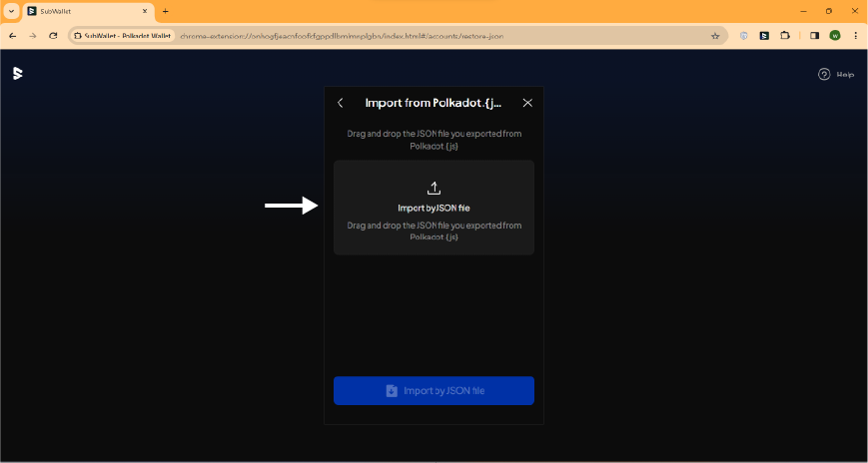
Task: Click the Import by JSON file drop area
Action: point(434,209)
